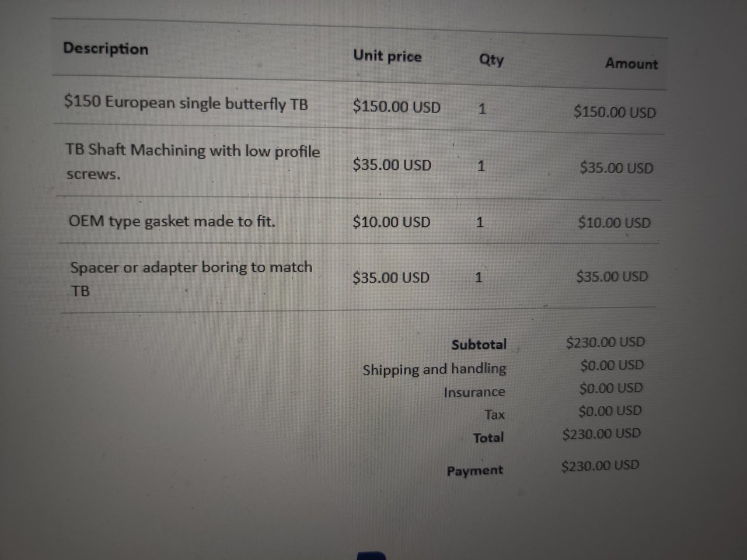
Task: Click the Unit price column header
Action: tap(387, 56)
